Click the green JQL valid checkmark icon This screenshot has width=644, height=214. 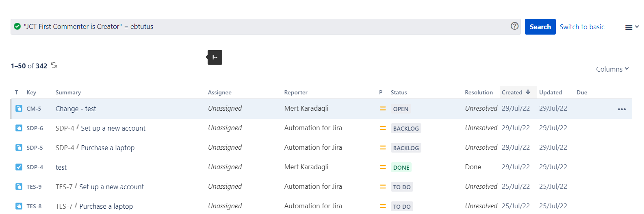pos(17,26)
